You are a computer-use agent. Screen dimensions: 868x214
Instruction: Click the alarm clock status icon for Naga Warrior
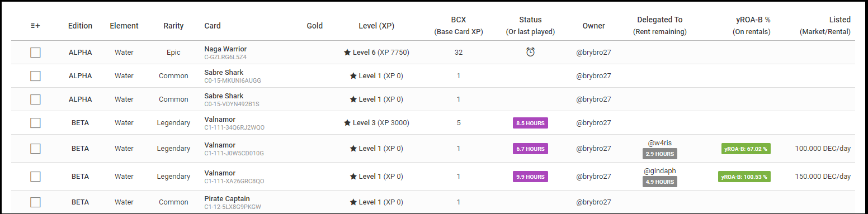[530, 52]
